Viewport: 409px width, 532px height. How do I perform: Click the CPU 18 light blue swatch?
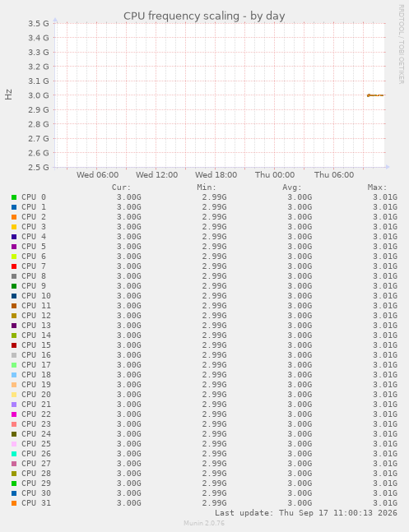tap(14, 375)
